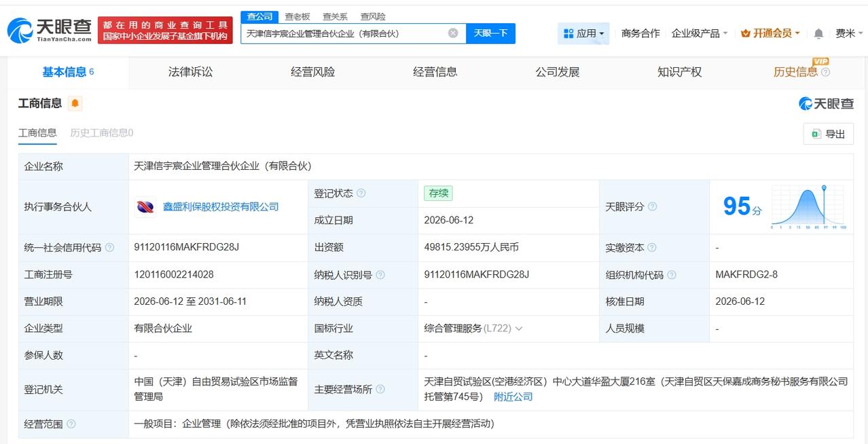Click help icon next to 纳税人识别号
The image size is (868, 444).
tap(380, 275)
